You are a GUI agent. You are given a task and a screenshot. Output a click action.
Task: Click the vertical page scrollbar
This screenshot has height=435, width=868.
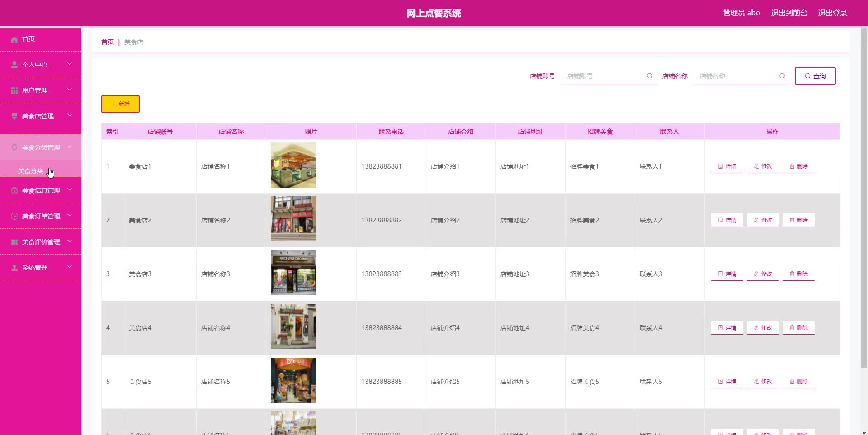864,198
